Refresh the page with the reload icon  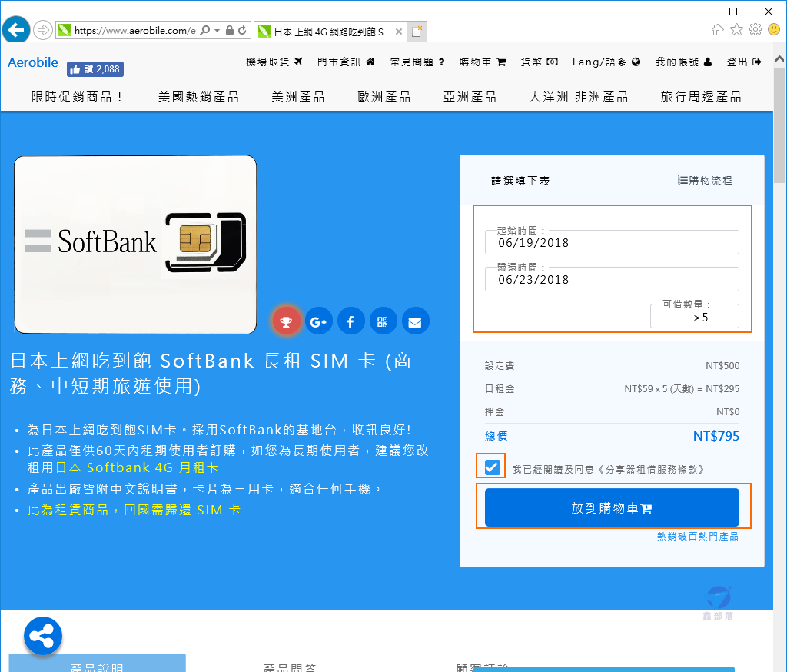[242, 31]
